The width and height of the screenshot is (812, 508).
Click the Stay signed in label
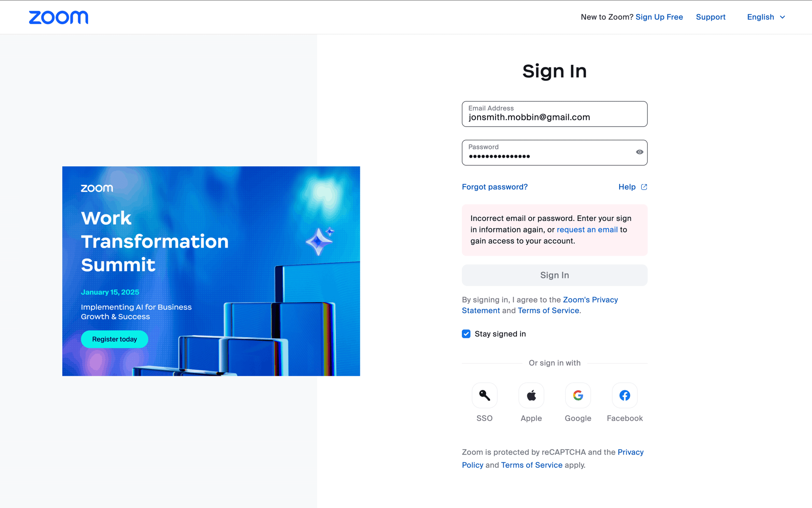tap(500, 334)
